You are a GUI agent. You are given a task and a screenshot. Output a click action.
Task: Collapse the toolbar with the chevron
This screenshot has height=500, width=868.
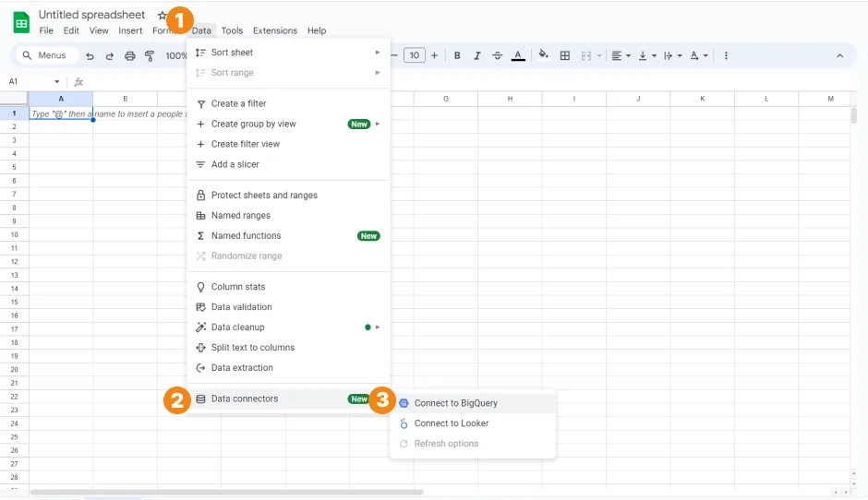tap(839, 56)
